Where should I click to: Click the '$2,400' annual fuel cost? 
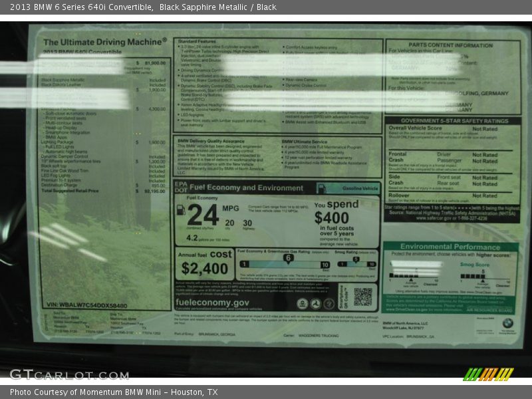coord(205,269)
